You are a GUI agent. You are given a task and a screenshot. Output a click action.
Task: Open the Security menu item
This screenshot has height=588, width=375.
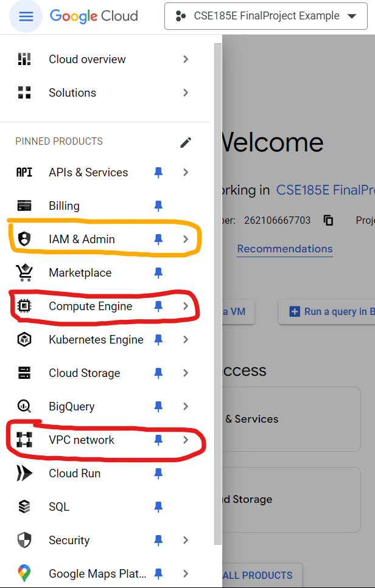[69, 541]
